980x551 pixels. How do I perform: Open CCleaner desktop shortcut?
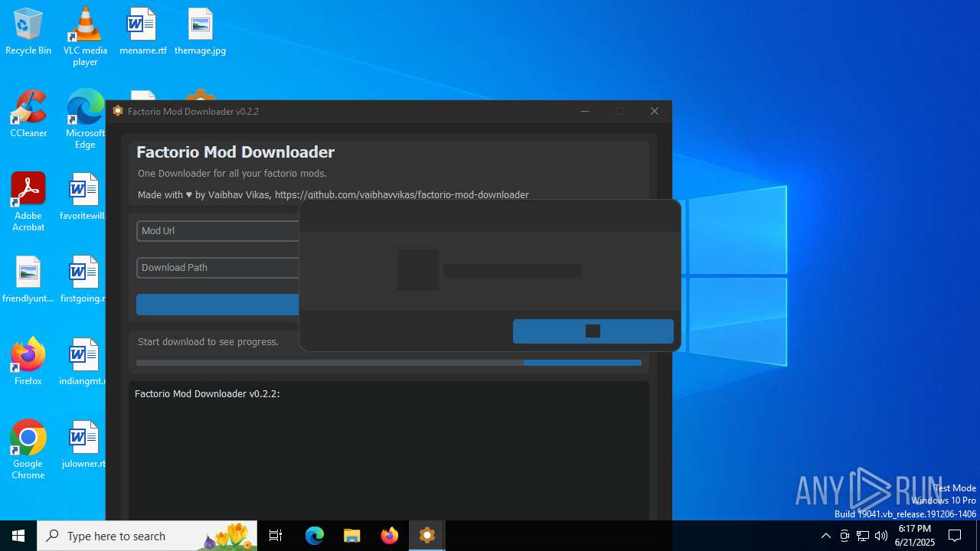point(28,114)
